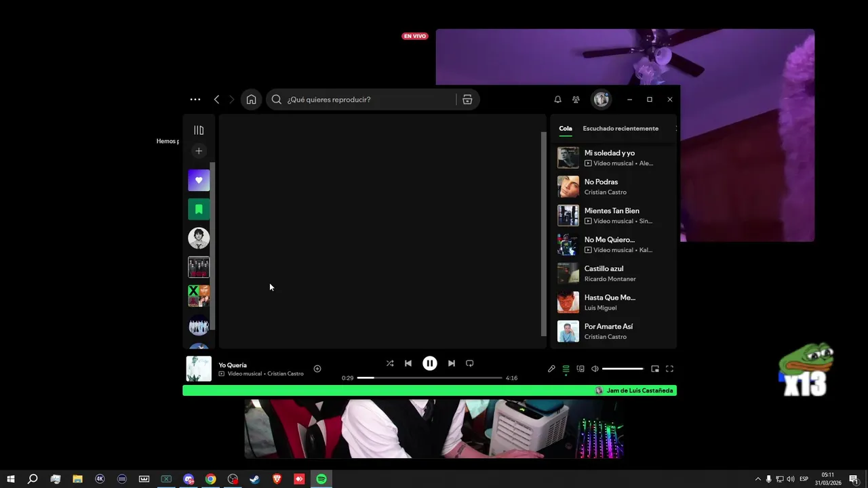Viewport: 868px width, 488px height.
Task: Click the 'Yo Quería' now-playing title
Action: point(233,365)
